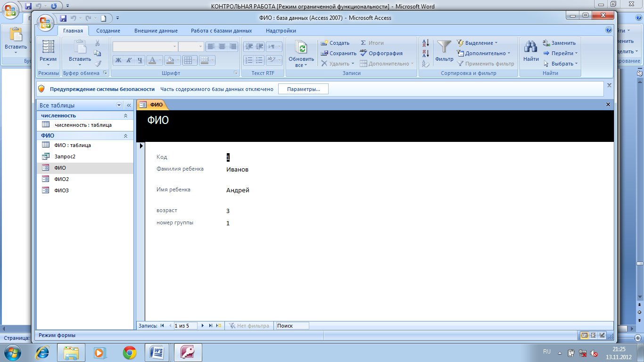Click the Cut scissors icon

98,43
